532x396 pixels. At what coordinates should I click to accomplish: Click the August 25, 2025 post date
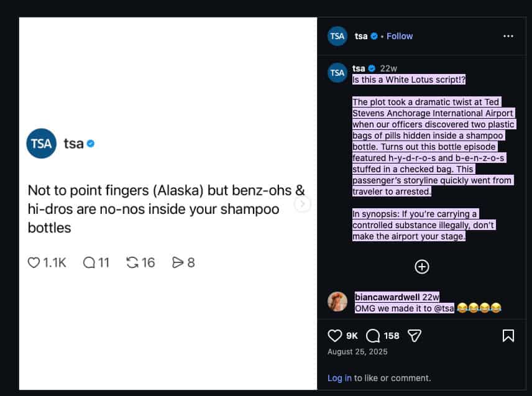click(x=357, y=352)
